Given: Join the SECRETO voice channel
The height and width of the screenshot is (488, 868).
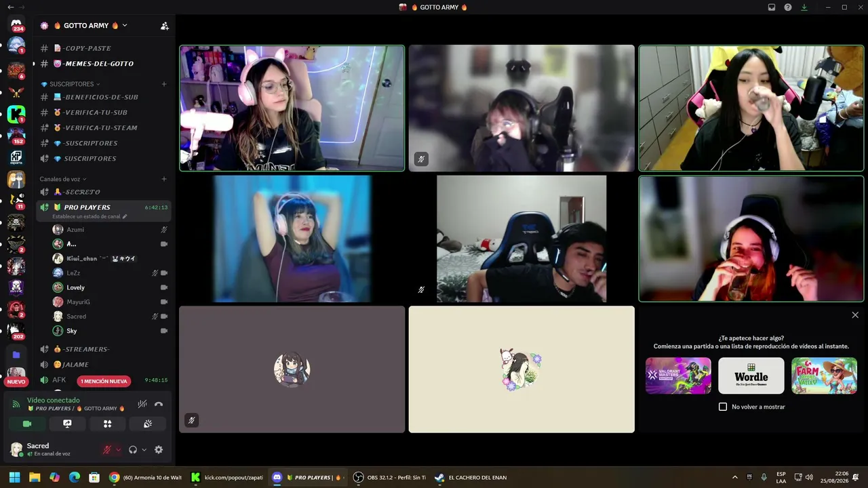Looking at the screenshot, I should [x=103, y=192].
